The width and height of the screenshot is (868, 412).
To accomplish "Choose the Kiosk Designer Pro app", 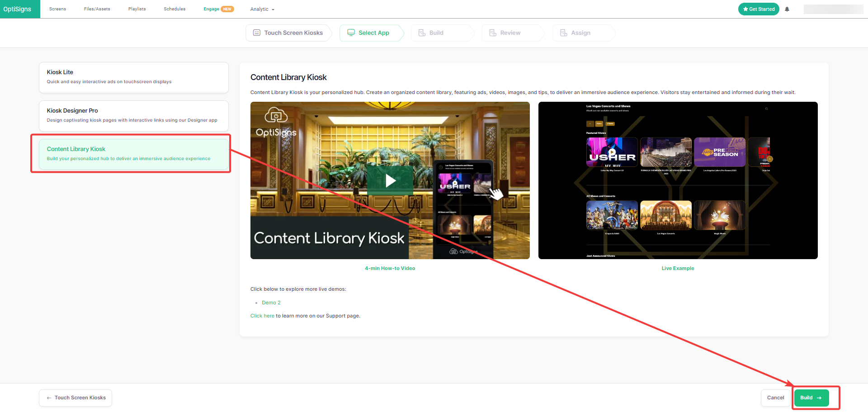I will click(134, 116).
